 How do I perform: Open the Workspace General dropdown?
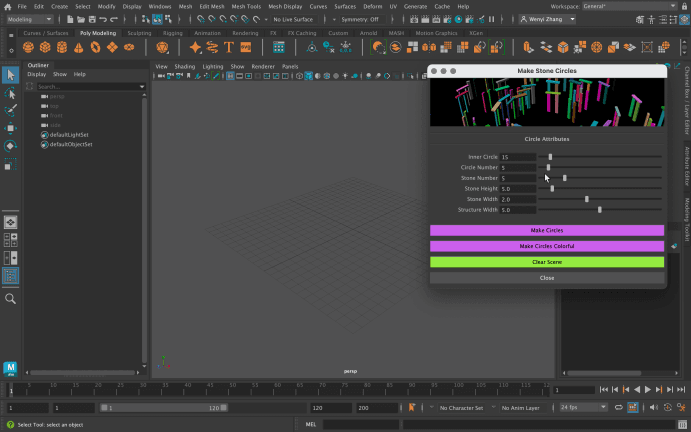(x=629, y=6)
